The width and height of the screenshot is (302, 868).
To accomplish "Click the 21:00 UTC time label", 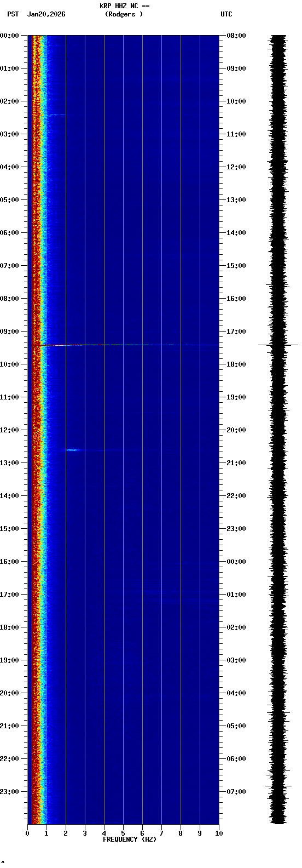I will pos(236,463).
